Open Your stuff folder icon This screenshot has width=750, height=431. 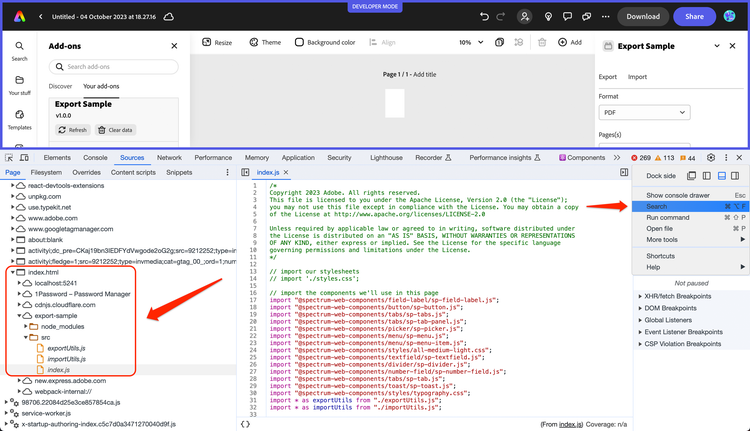(19, 81)
